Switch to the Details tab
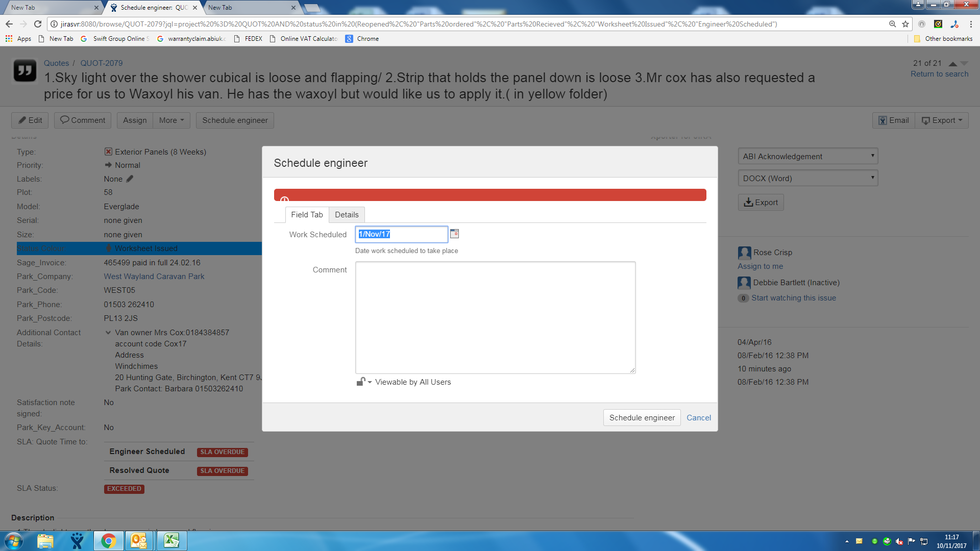 pos(347,215)
